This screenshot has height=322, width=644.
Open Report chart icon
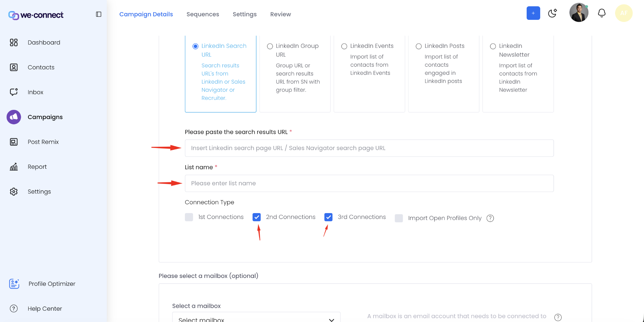tap(14, 167)
